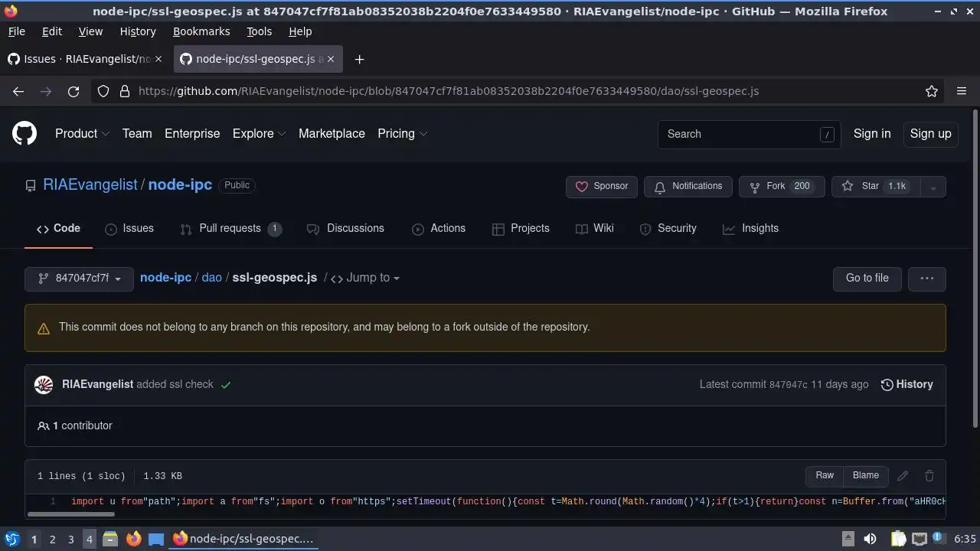Click the Sign in link
The height and width of the screenshot is (551, 980).
coord(872,134)
